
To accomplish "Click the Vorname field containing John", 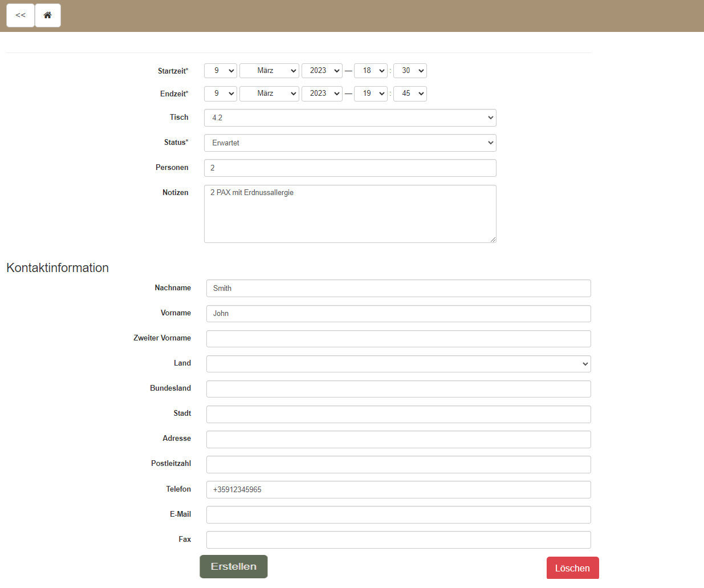I will pyautogui.click(x=398, y=314).
